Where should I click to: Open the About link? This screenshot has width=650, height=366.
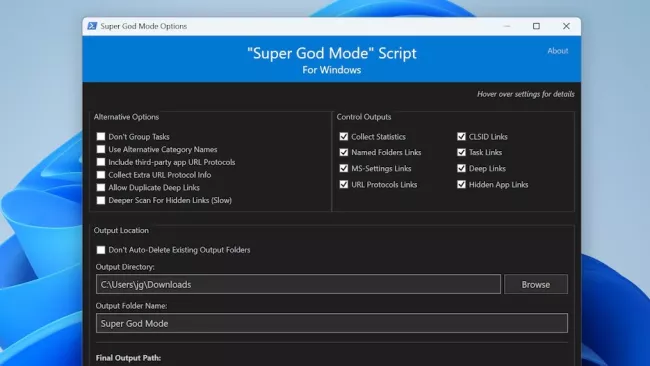point(558,51)
